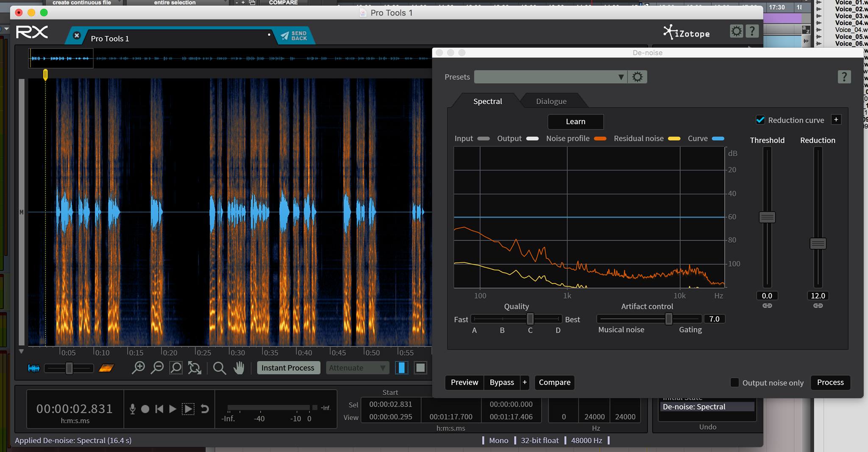Screen dimensions: 868x452
Task: Select the hand grab tool
Action: 239,368
